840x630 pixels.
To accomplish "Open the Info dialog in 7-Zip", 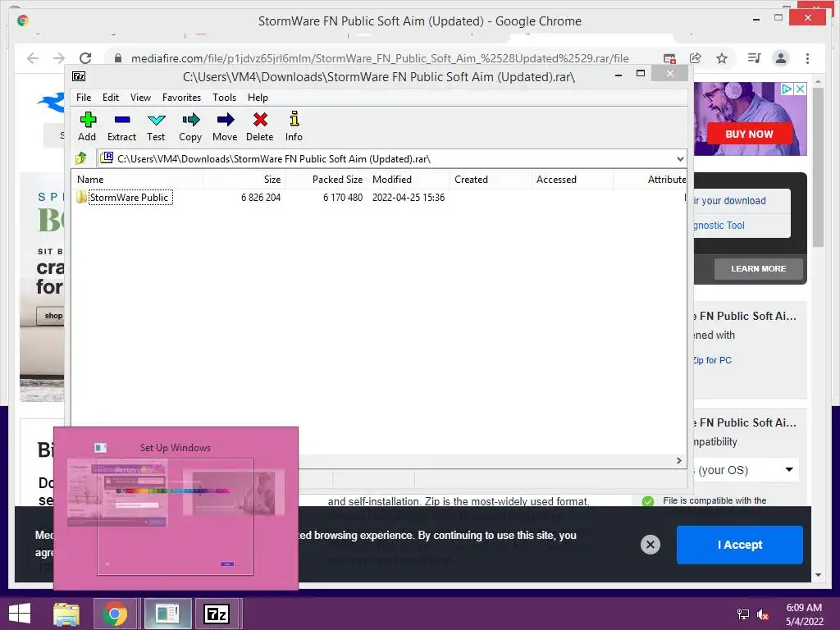I will click(x=294, y=126).
